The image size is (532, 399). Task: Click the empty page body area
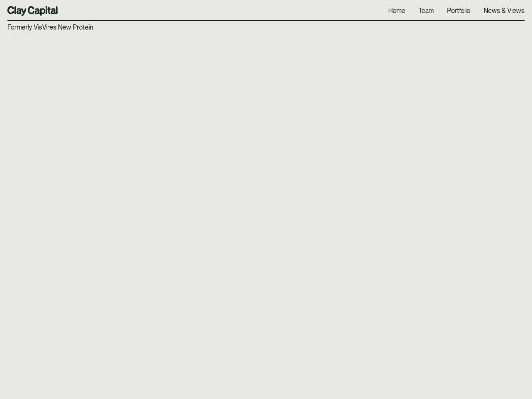click(x=266, y=214)
